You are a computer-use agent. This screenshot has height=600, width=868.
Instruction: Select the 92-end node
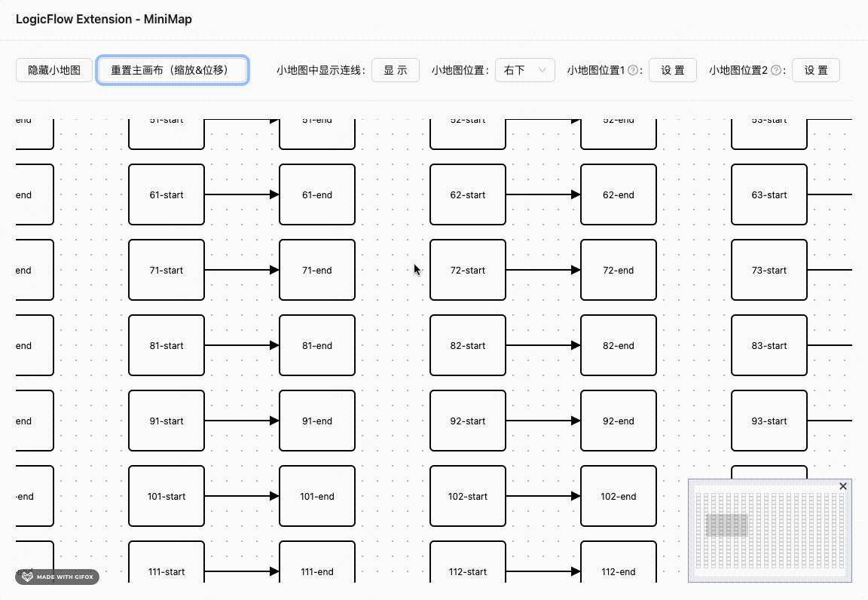click(619, 421)
